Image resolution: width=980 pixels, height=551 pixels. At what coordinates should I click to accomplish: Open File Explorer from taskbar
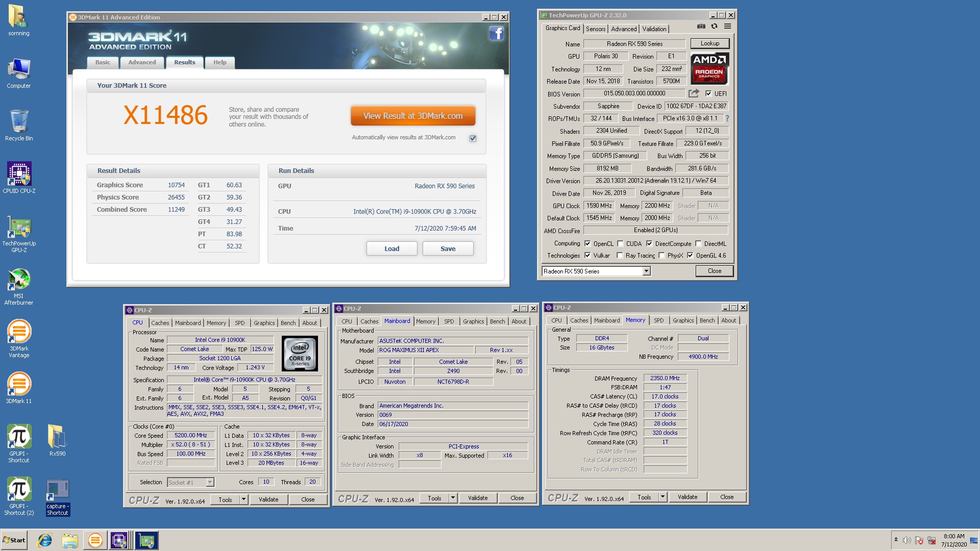(70, 540)
